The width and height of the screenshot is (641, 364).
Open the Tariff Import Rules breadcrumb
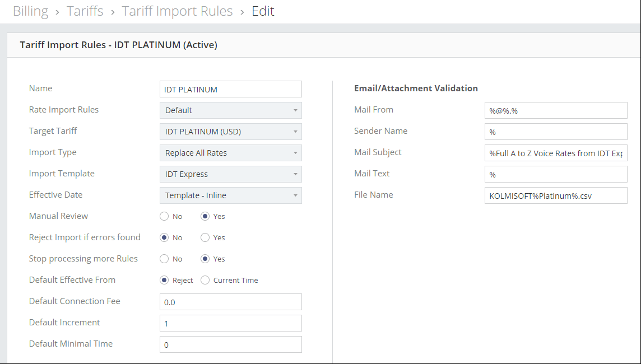coord(178,11)
